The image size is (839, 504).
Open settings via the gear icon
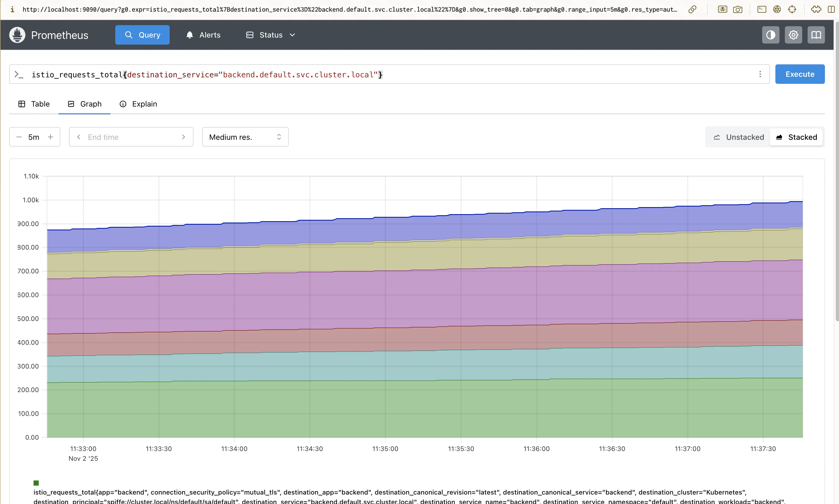click(793, 35)
